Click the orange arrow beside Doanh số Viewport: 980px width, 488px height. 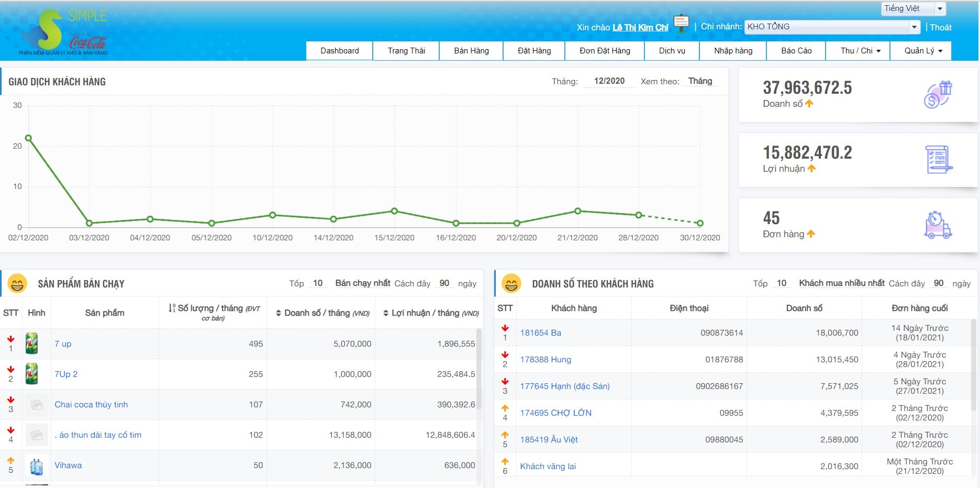809,104
